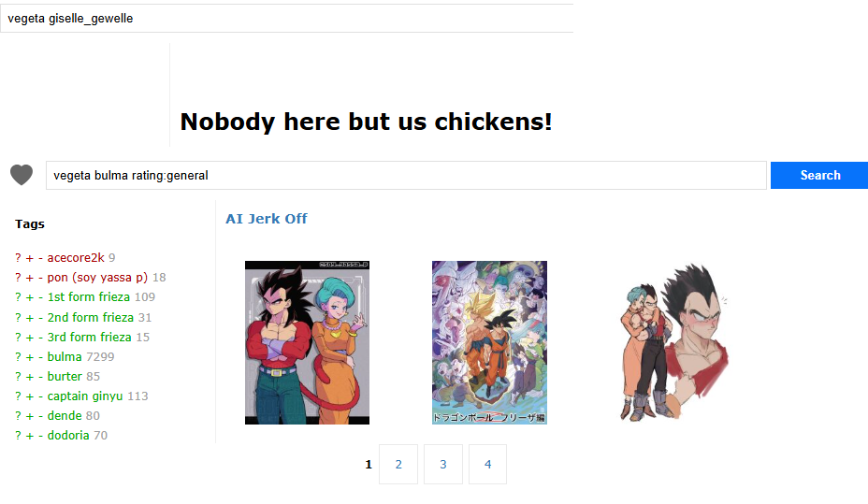Open question mark next to burter tag
Image resolution: width=868 pixels, height=504 pixels.
click(18, 377)
